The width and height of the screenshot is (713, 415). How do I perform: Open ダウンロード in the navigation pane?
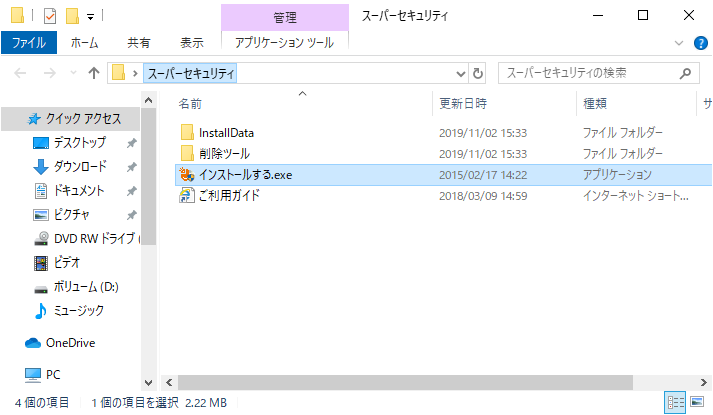pyautogui.click(x=80, y=166)
